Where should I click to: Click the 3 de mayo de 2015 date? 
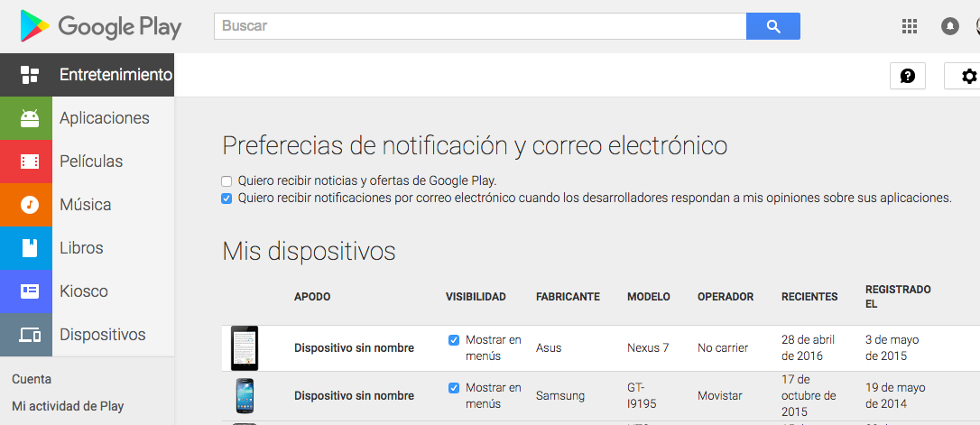click(892, 348)
